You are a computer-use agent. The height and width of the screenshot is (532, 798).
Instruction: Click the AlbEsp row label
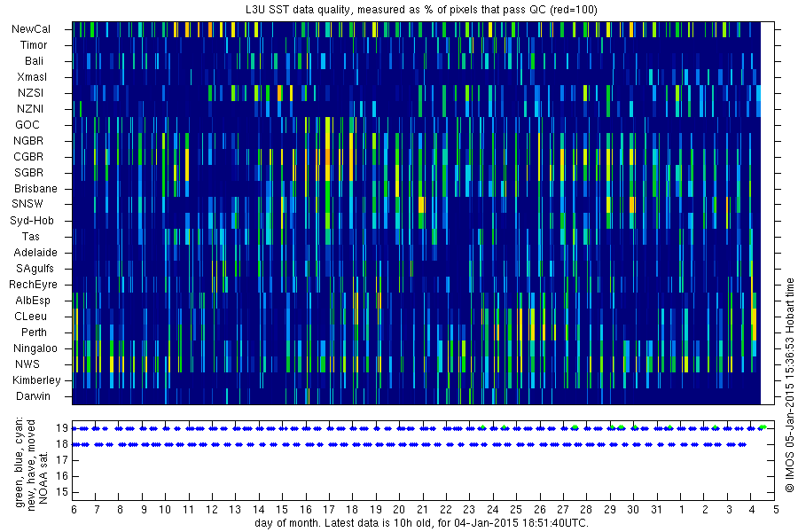click(x=33, y=301)
